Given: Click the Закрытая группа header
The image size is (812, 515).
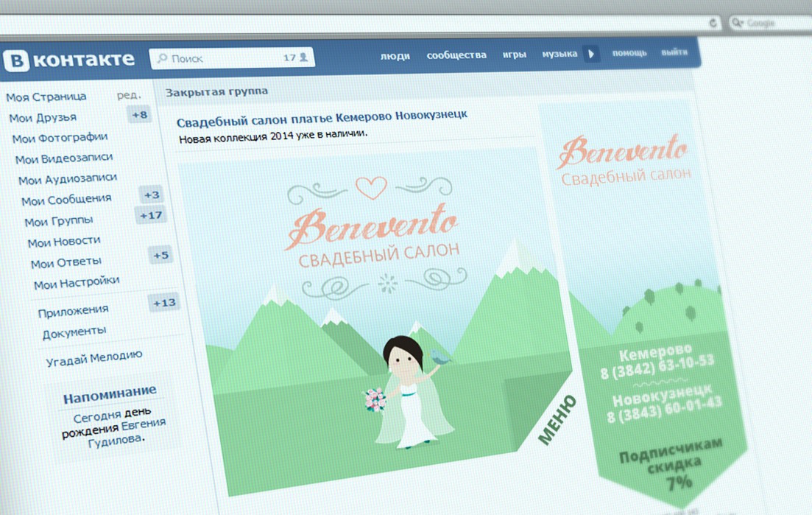Looking at the screenshot, I should point(216,91).
